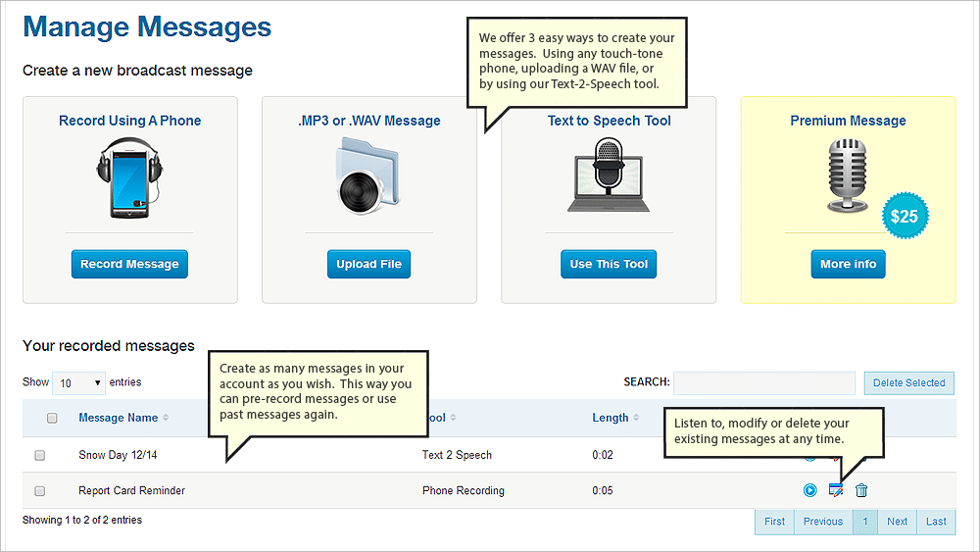This screenshot has height=552, width=980.
Task: Toggle the select-all header checkbox
Action: (53, 418)
